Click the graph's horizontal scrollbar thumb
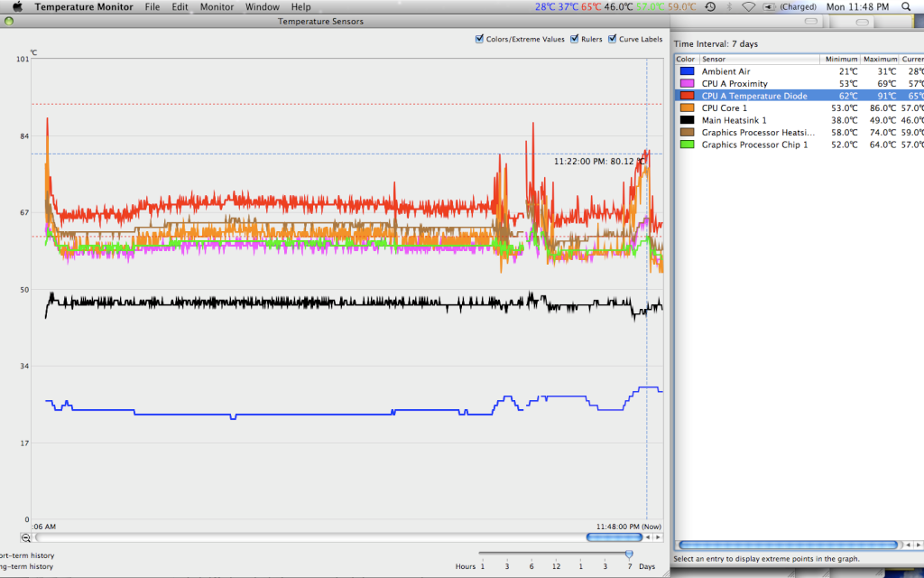 pos(614,537)
